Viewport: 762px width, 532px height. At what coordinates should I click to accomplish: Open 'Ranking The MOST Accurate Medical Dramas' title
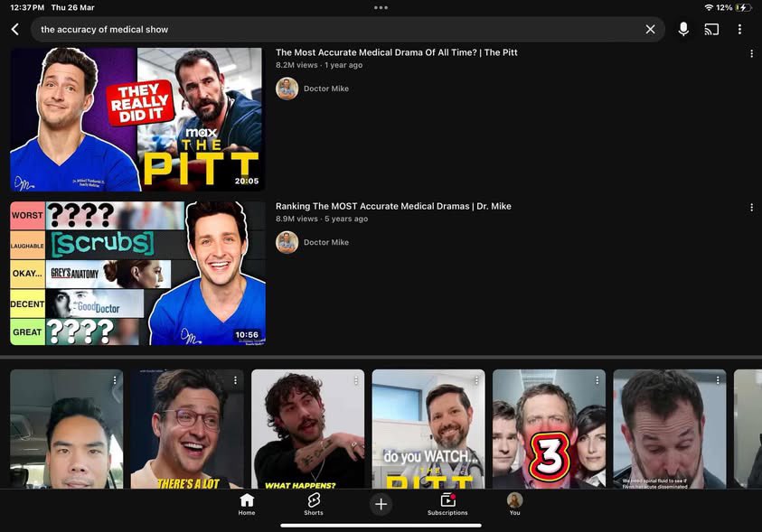393,206
